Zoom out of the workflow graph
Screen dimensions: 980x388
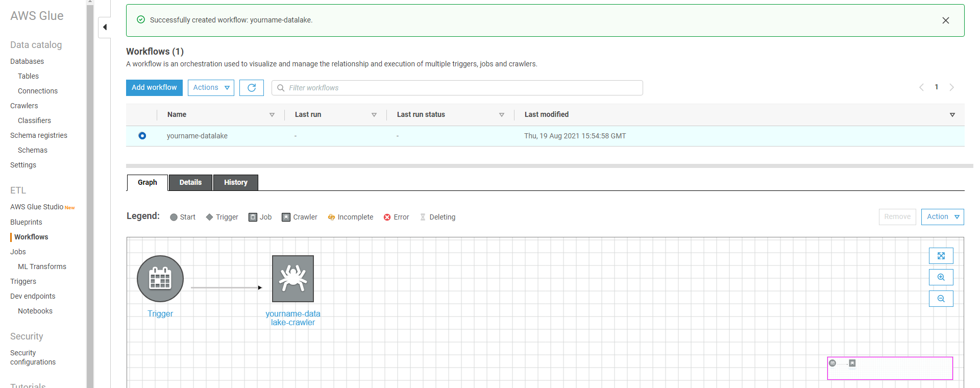click(941, 299)
